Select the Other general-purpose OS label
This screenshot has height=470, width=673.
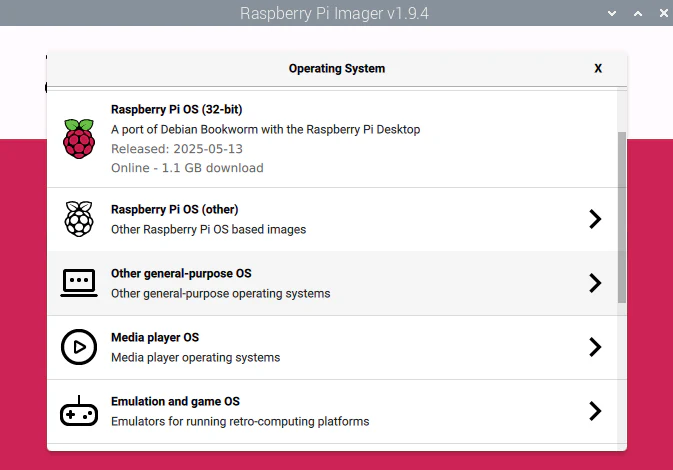181,273
